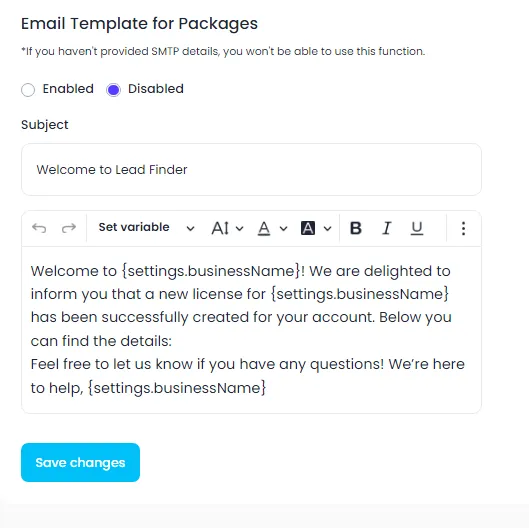Click inside the email body text editor
Screen dimensions: 529x528
point(251,330)
